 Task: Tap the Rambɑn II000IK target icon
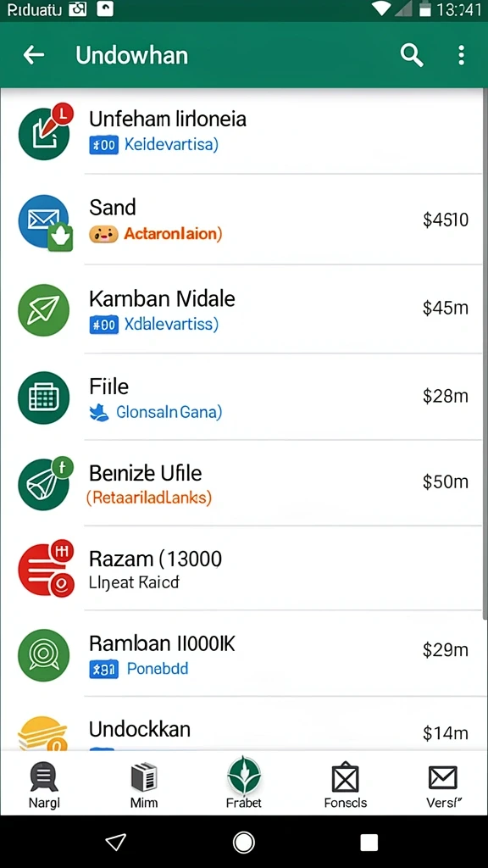tap(44, 655)
